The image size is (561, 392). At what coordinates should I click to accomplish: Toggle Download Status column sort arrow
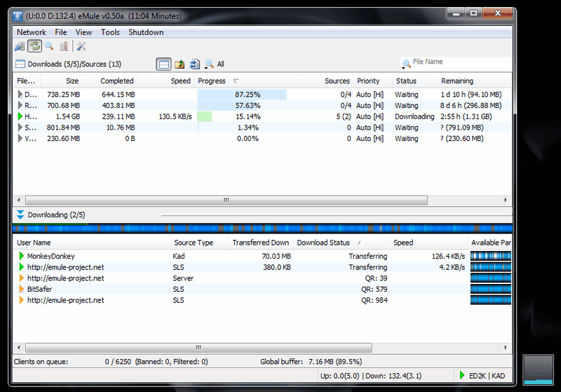pos(360,243)
